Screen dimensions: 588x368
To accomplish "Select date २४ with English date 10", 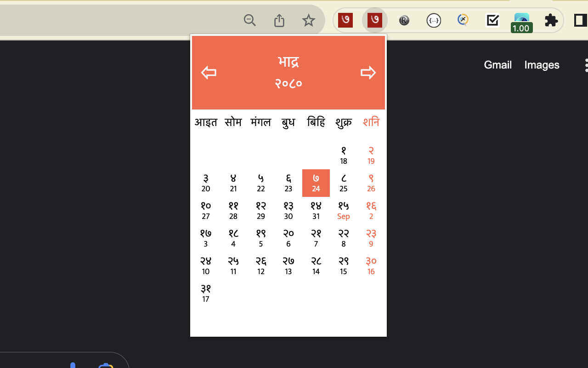I will (206, 266).
